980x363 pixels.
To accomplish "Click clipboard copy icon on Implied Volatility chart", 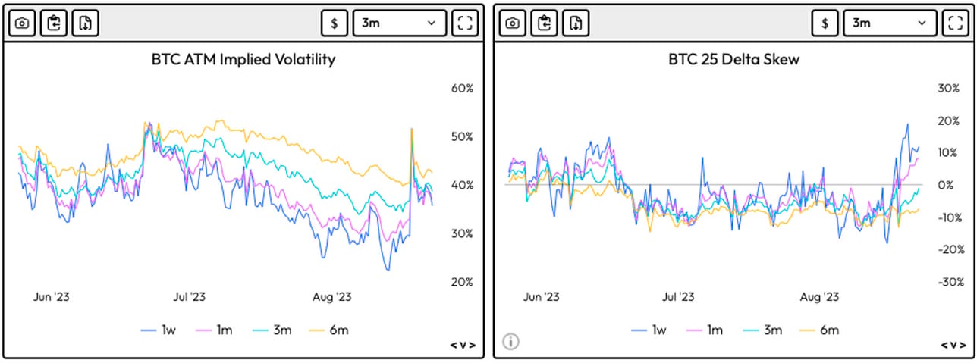I will pos(54,23).
